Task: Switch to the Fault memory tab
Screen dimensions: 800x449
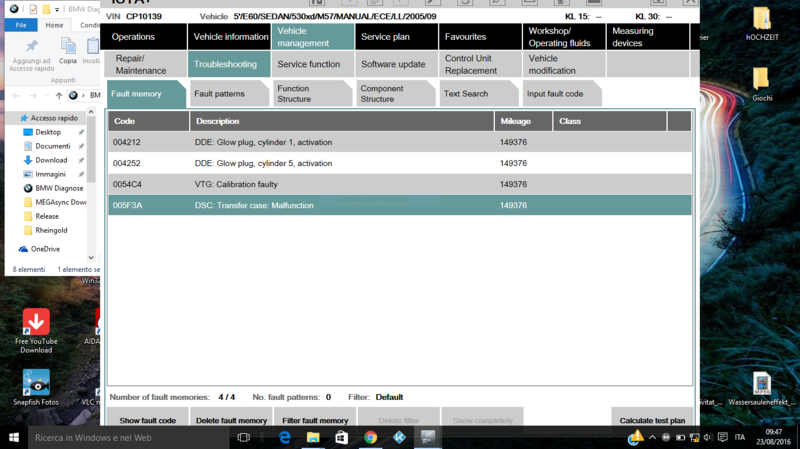Action: click(146, 93)
